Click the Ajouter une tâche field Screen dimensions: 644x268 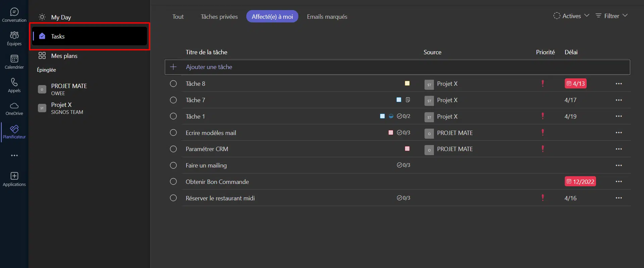(x=209, y=67)
